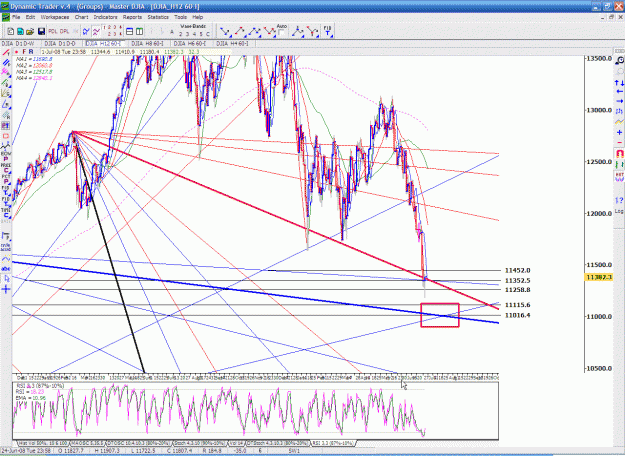Viewport: 625px width, 456px height.
Task: Open the File menu
Action: click(16, 17)
